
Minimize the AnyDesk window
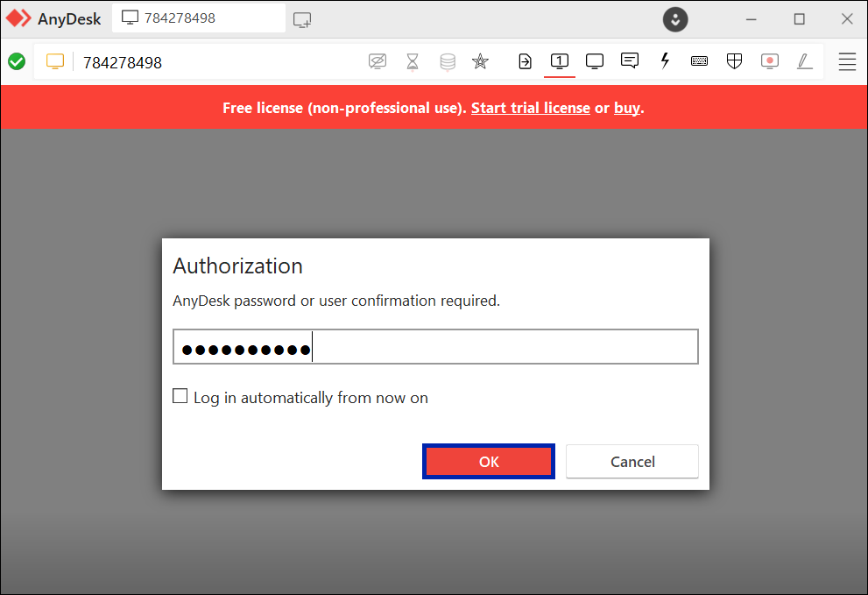pyautogui.click(x=752, y=19)
